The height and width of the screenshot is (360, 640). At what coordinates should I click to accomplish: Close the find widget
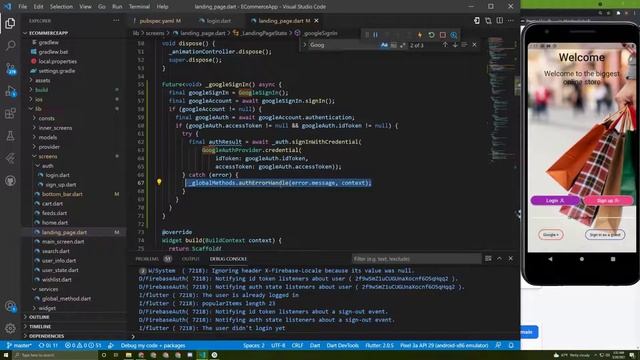474,45
